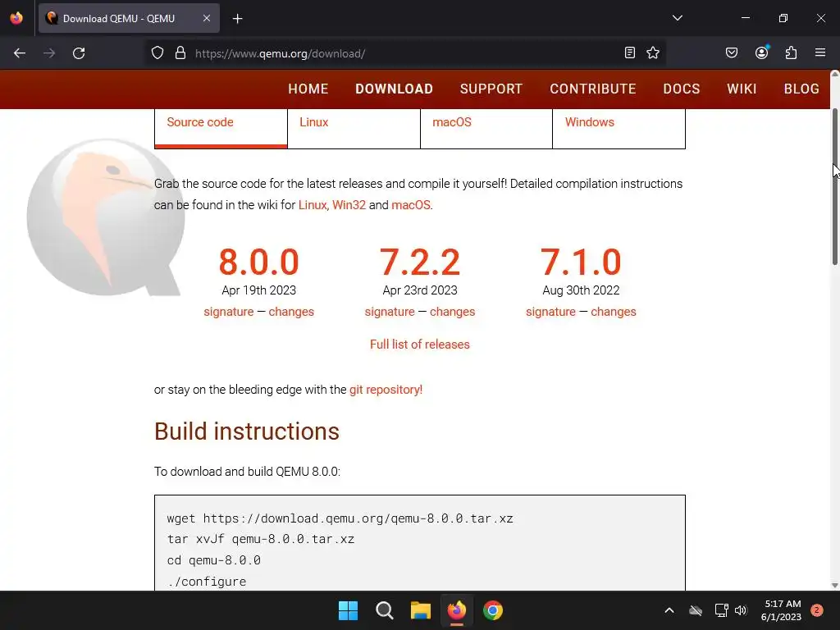Screen dimensions: 840x630
Task: Click the Build instructions heading
Action: coord(247,431)
